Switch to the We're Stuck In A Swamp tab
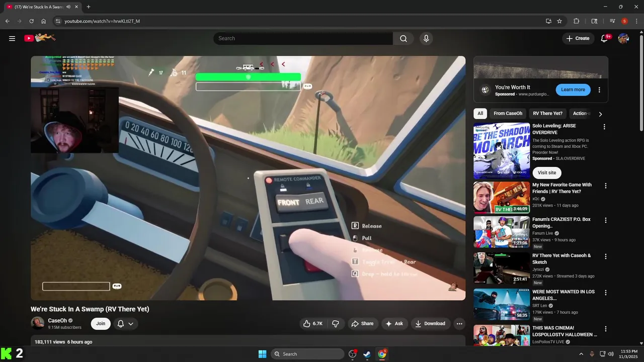 pos(39,7)
